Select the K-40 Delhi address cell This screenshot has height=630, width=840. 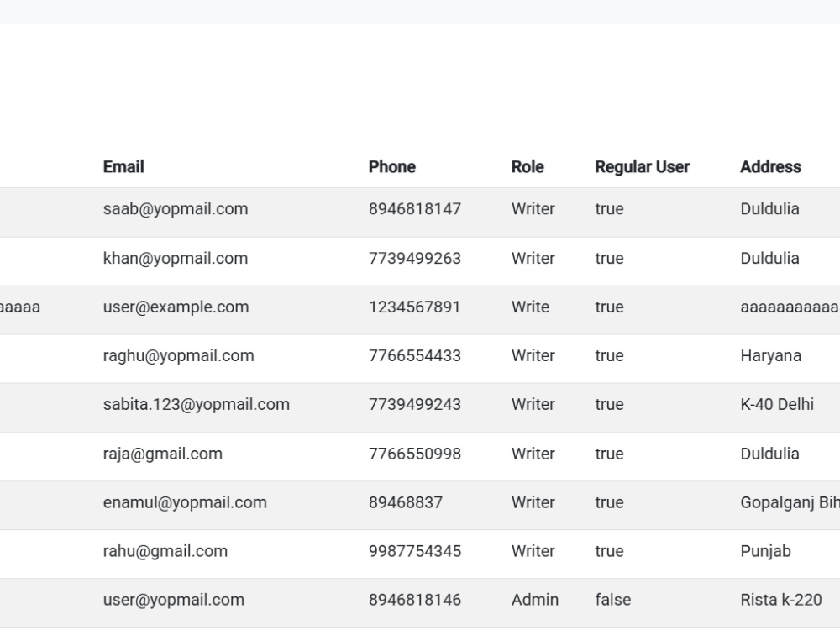(x=777, y=405)
